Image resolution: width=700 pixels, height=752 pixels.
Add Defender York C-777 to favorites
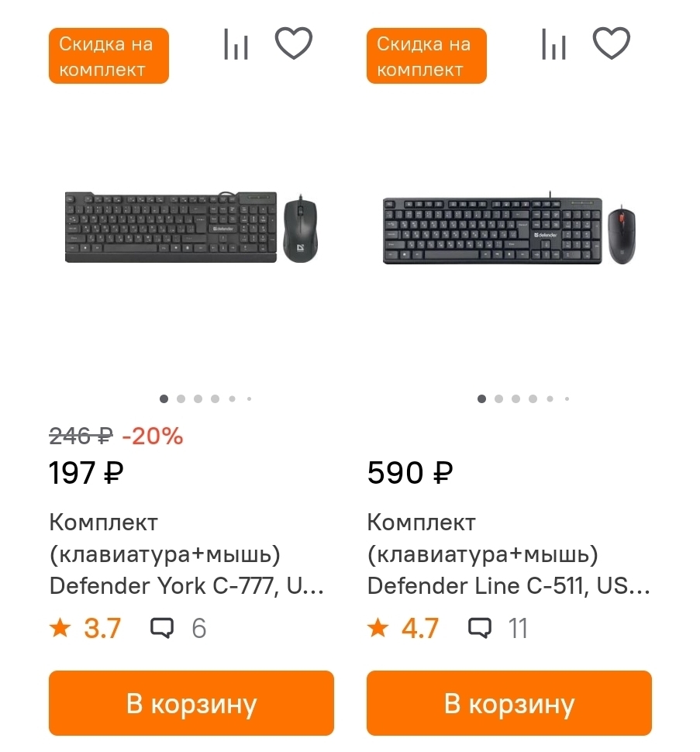click(294, 43)
